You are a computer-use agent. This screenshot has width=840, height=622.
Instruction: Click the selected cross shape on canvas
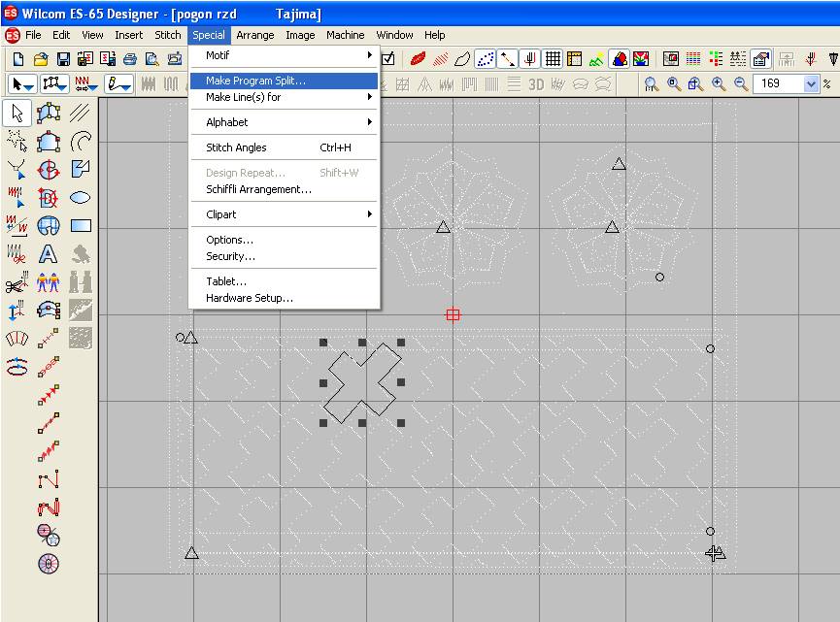(362, 382)
